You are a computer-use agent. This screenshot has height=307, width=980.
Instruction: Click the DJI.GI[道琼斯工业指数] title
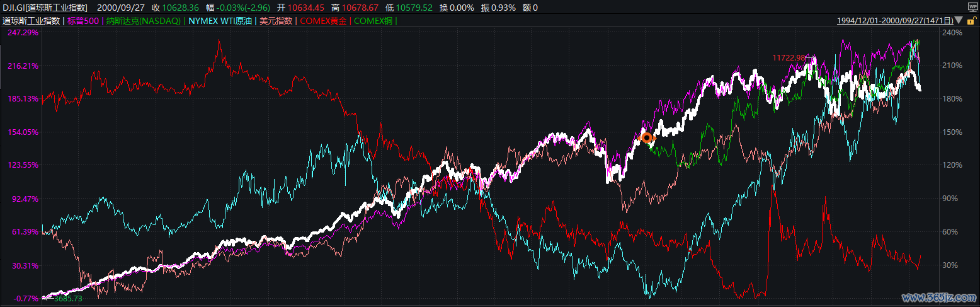pyautogui.click(x=45, y=7)
